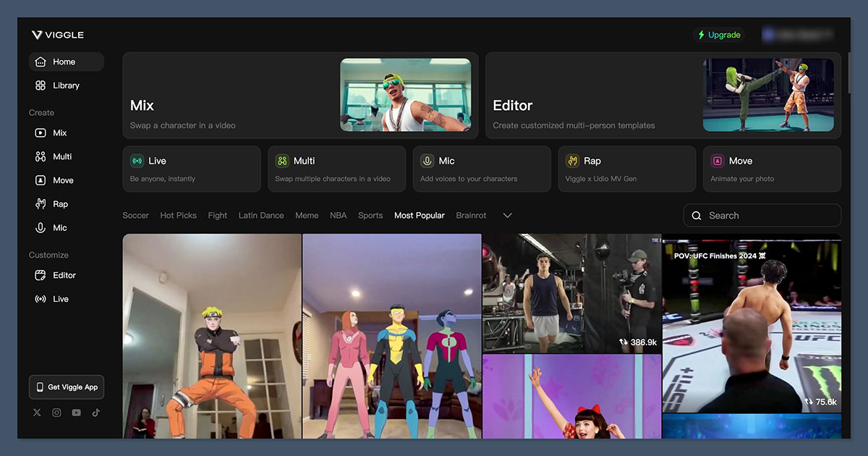
Task: Click Get Viggle App
Action: coord(66,387)
